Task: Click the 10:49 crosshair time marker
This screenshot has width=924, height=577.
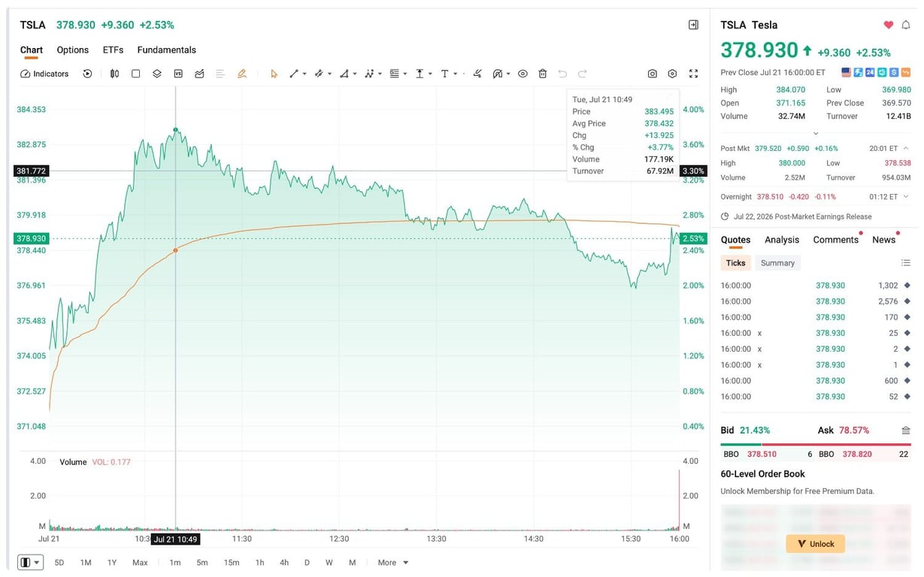Action: pos(175,539)
